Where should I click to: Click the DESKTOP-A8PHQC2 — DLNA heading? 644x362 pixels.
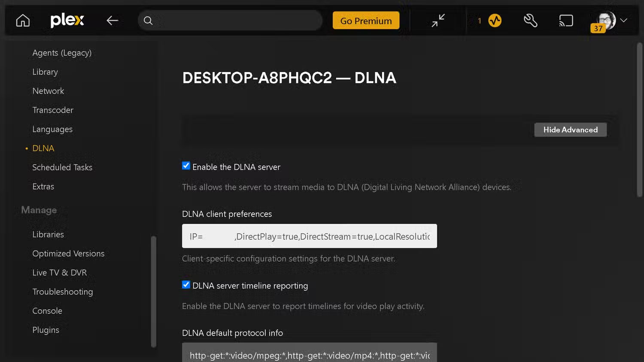(x=289, y=78)
